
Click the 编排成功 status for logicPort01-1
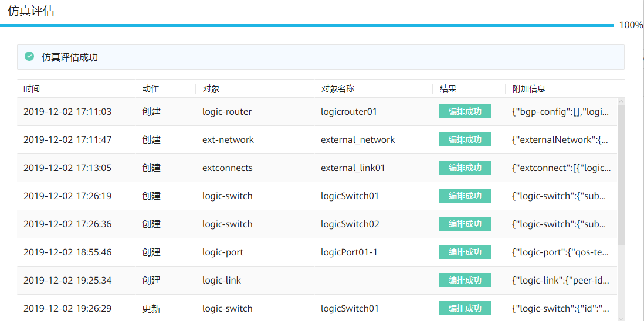[x=465, y=252]
